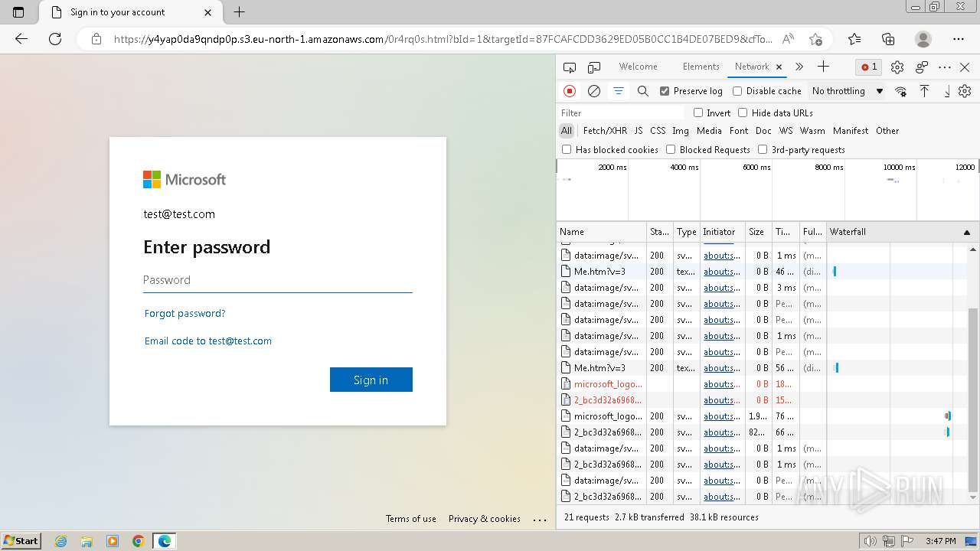
Task: Go back with the browser back arrow
Action: point(21,39)
